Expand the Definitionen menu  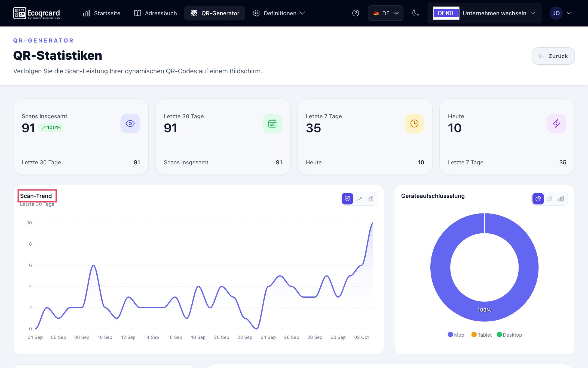click(279, 13)
